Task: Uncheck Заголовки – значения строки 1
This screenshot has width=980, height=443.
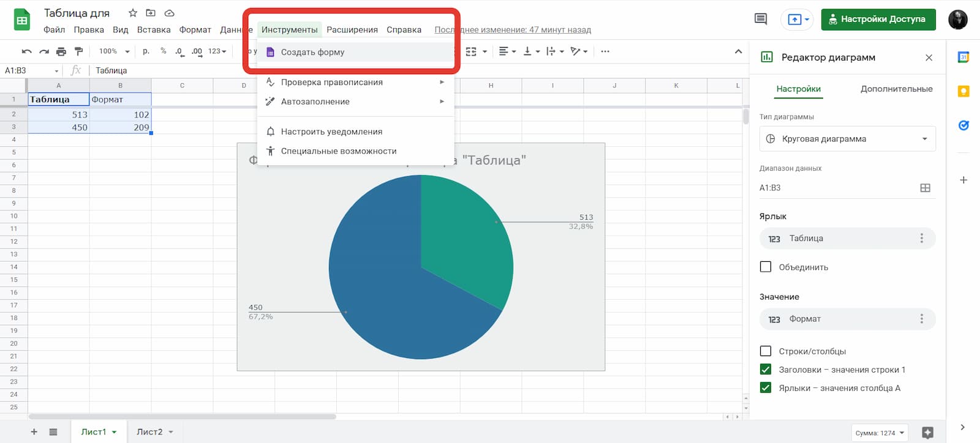Action: tap(766, 370)
